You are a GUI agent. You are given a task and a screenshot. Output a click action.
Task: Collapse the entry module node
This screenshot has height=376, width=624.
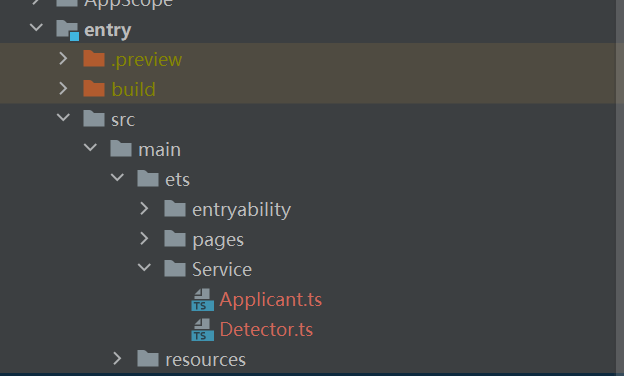tap(36, 28)
